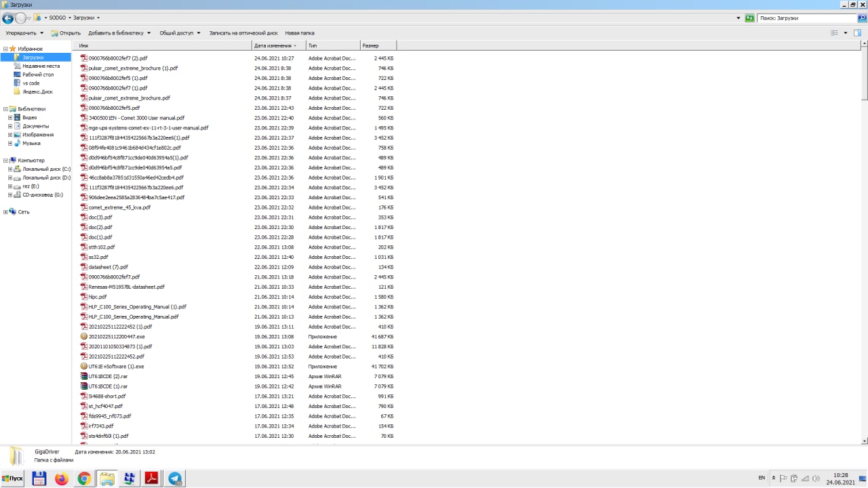Open Adobe Acrobat from the taskbar
The height and width of the screenshot is (488, 868).
(151, 479)
